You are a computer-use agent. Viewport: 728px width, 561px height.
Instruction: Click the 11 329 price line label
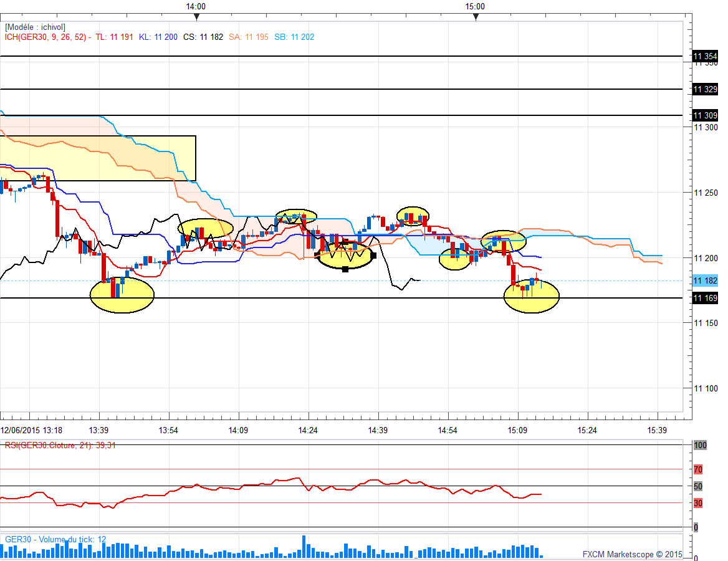click(x=705, y=89)
